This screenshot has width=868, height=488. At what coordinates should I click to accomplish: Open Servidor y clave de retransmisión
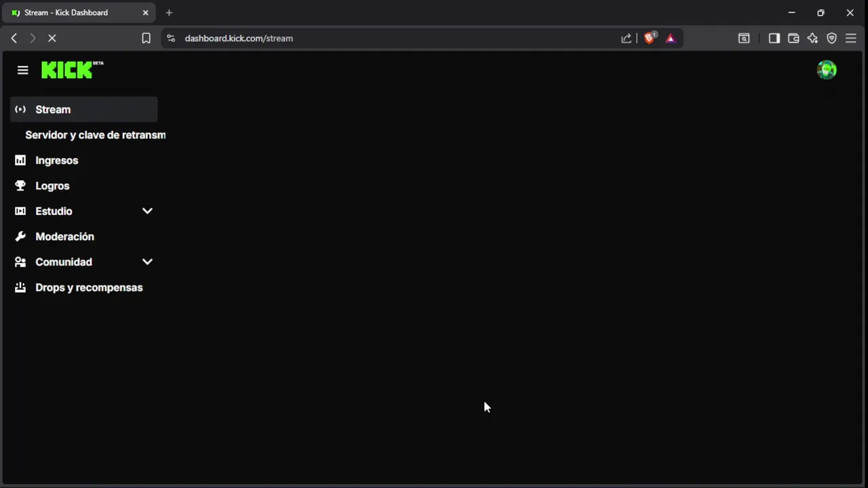coord(95,135)
